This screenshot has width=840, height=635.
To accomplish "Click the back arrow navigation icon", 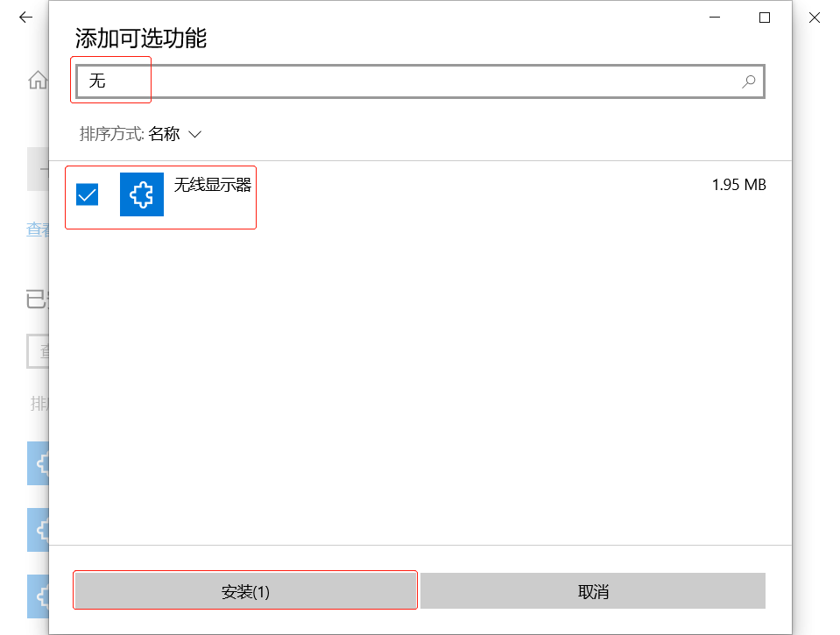I will point(25,17).
